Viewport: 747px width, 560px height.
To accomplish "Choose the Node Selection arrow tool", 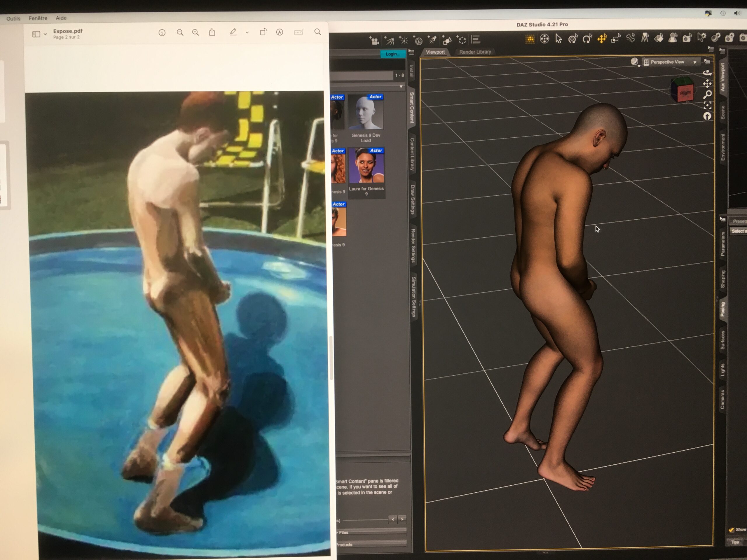I will click(558, 39).
